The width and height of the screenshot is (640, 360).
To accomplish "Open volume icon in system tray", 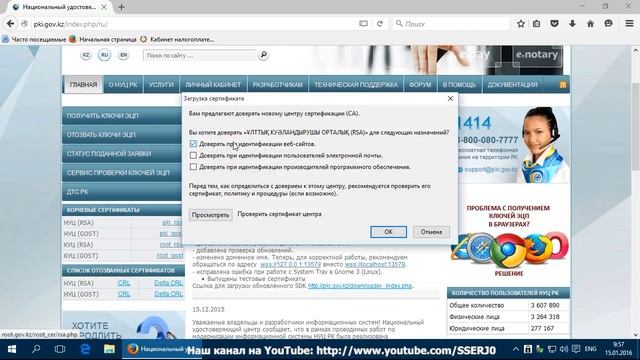I will 564,349.
